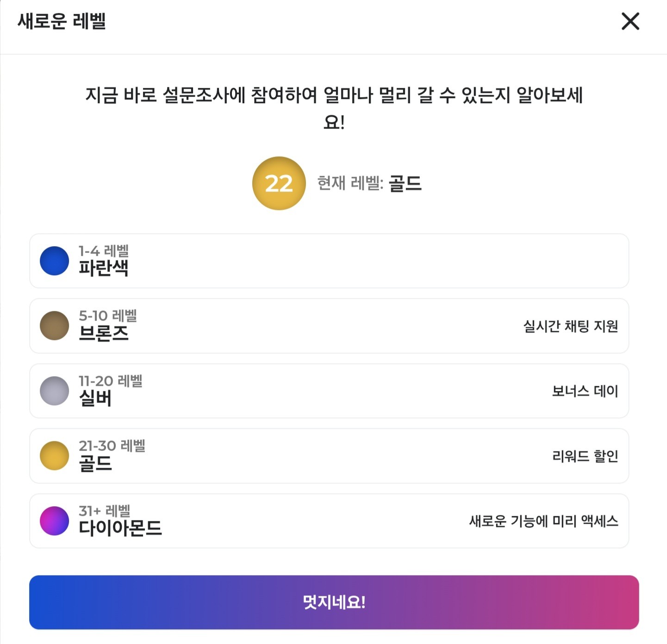The image size is (667, 644).
Task: Open the 브론즈 5-10 레벨 tier card
Action: pyautogui.click(x=330, y=326)
